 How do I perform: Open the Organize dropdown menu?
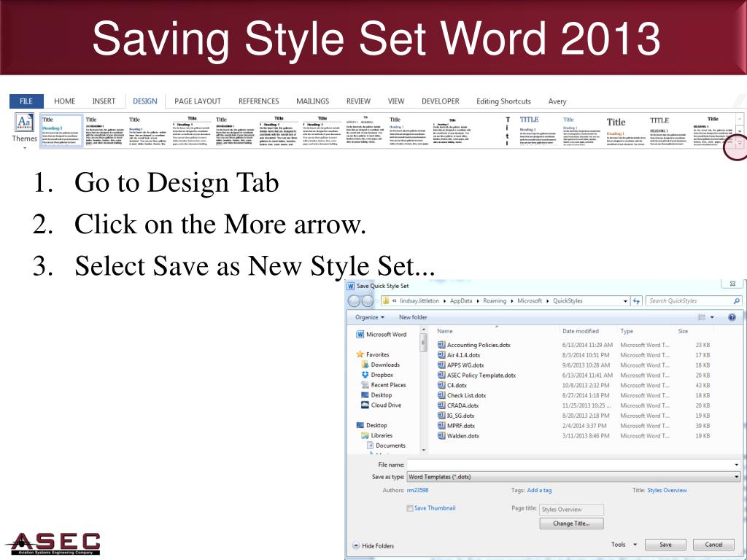pos(370,317)
